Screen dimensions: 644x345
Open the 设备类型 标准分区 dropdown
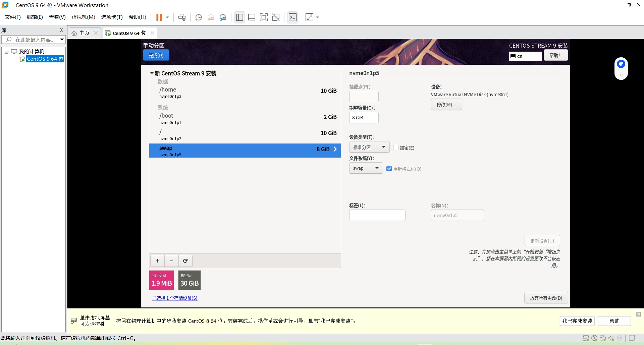(369, 147)
